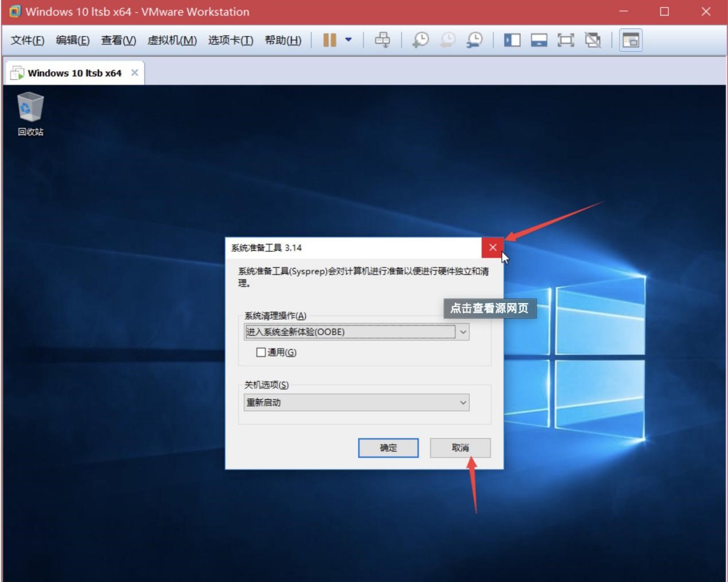Viewport: 728px width, 582px height.
Task: Click the 确定 button in Sysprep
Action: pyautogui.click(x=388, y=448)
